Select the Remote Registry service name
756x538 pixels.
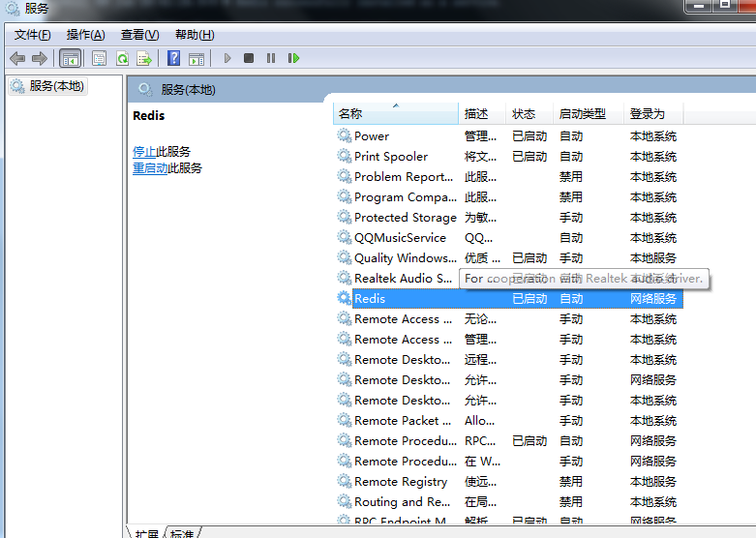pos(401,482)
